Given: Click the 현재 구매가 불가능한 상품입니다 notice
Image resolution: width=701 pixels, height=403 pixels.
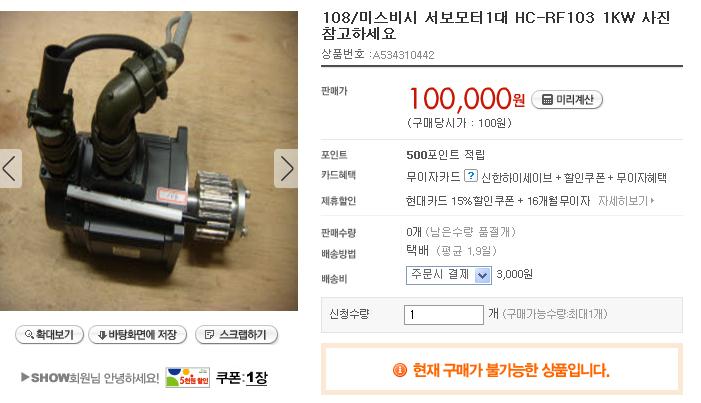Looking at the screenshot, I should [511, 370].
